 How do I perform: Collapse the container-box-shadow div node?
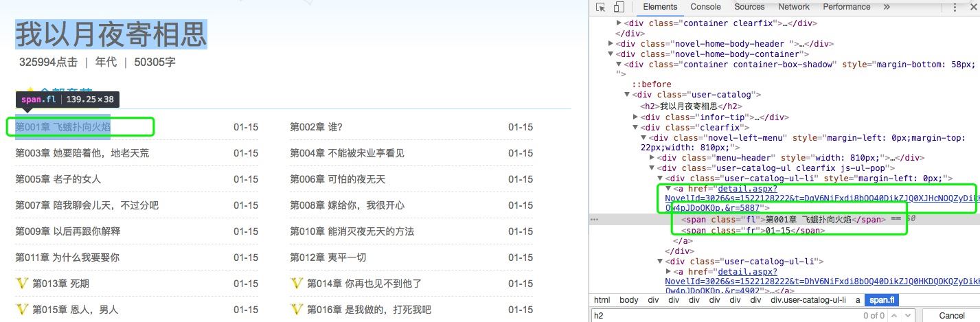[x=619, y=65]
